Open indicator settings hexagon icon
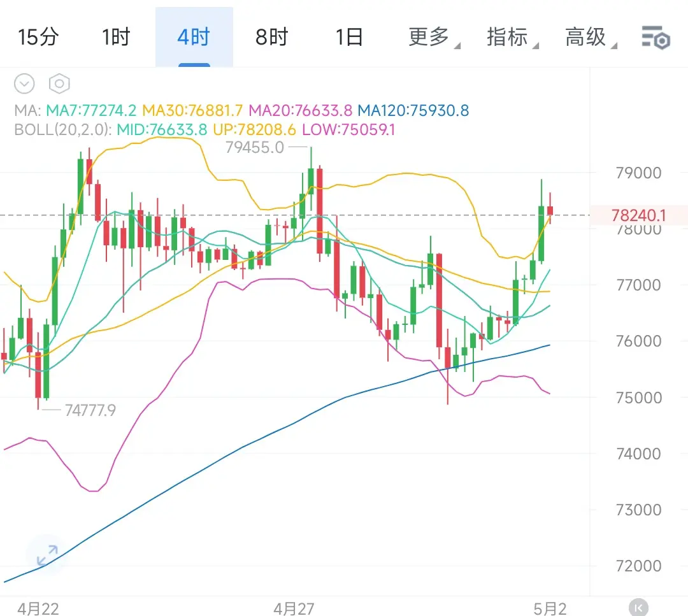The width and height of the screenshot is (688, 616). coord(59,83)
